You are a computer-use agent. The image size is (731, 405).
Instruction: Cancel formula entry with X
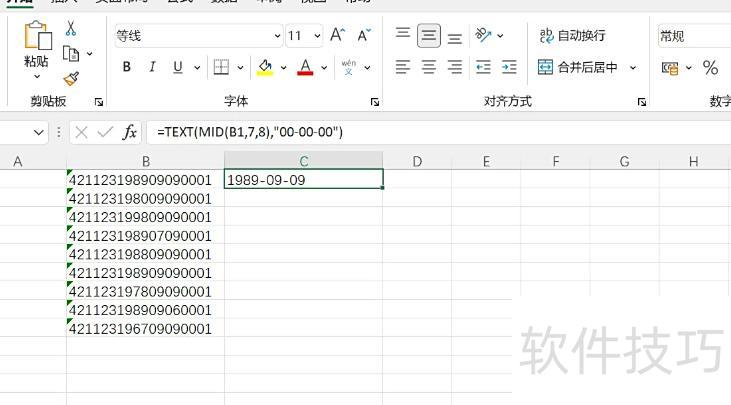[81, 132]
